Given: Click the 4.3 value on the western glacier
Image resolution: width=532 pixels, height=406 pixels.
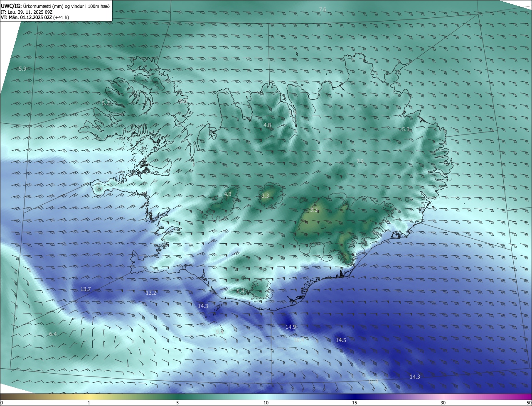Looking at the screenshot, I should 228,194.
